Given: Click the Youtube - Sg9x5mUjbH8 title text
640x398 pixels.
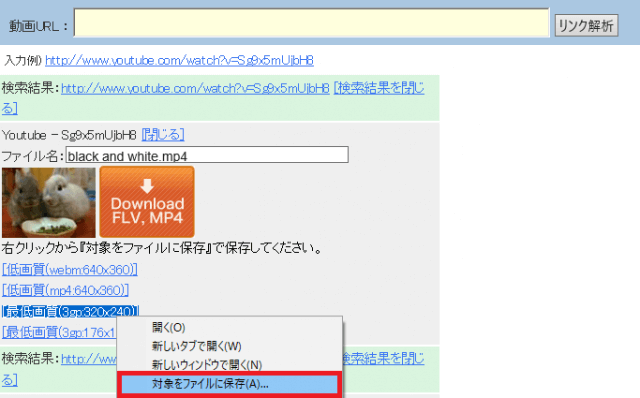Looking at the screenshot, I should pyautogui.click(x=69, y=135).
